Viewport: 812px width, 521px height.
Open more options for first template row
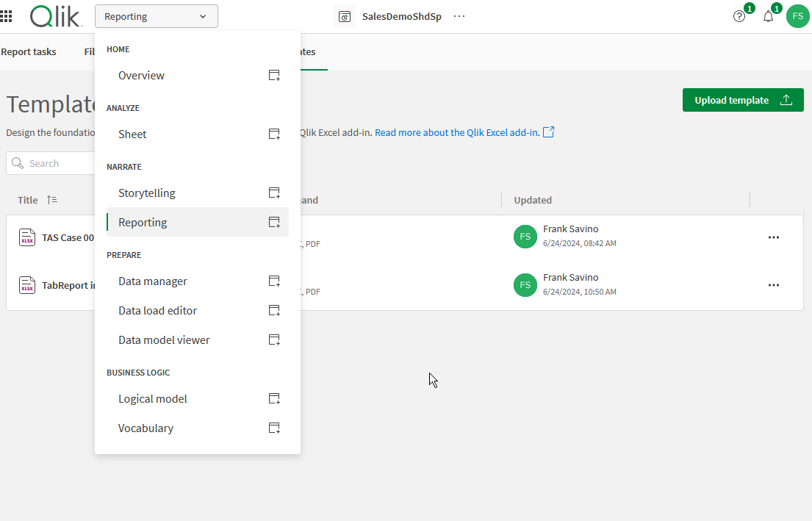point(773,237)
